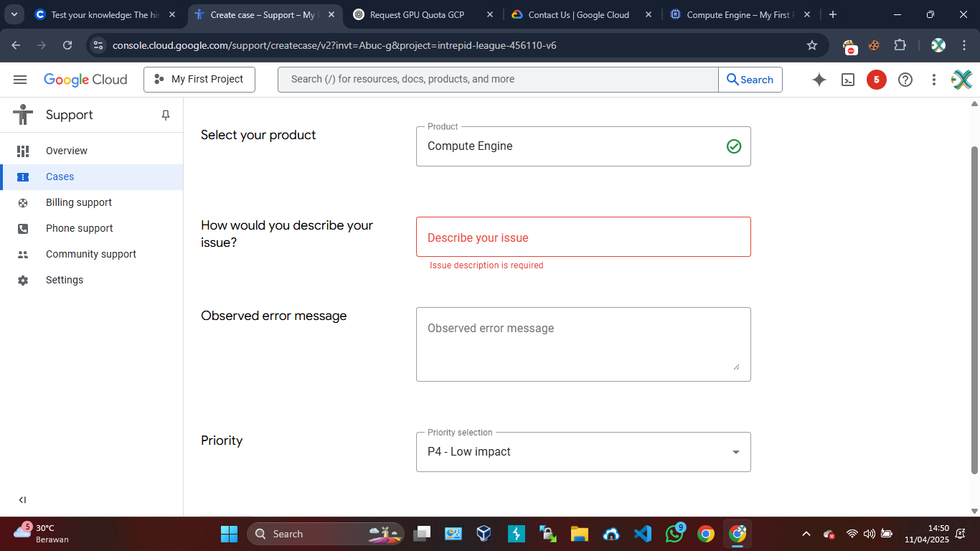Open File Explorer from taskbar
Image resolution: width=980 pixels, height=551 pixels.
pyautogui.click(x=579, y=534)
